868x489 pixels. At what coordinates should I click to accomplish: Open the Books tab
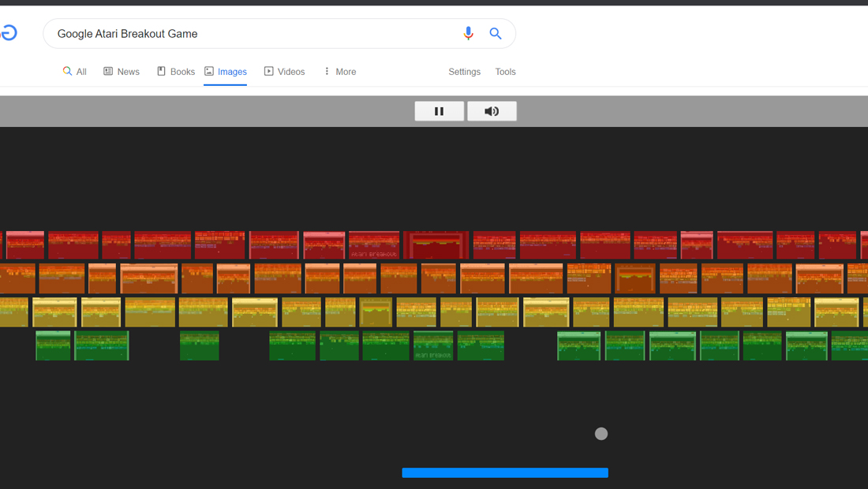176,72
